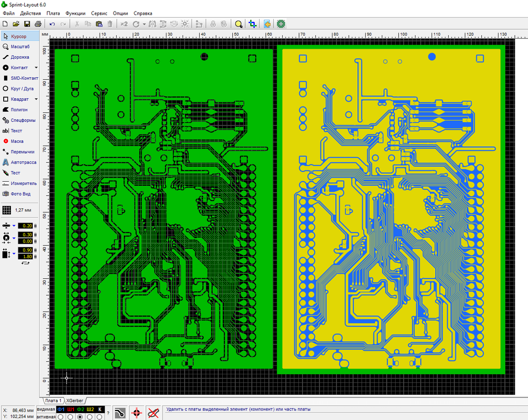
Task: Open pad size presets dropdown
Action: pyautogui.click(x=14, y=238)
